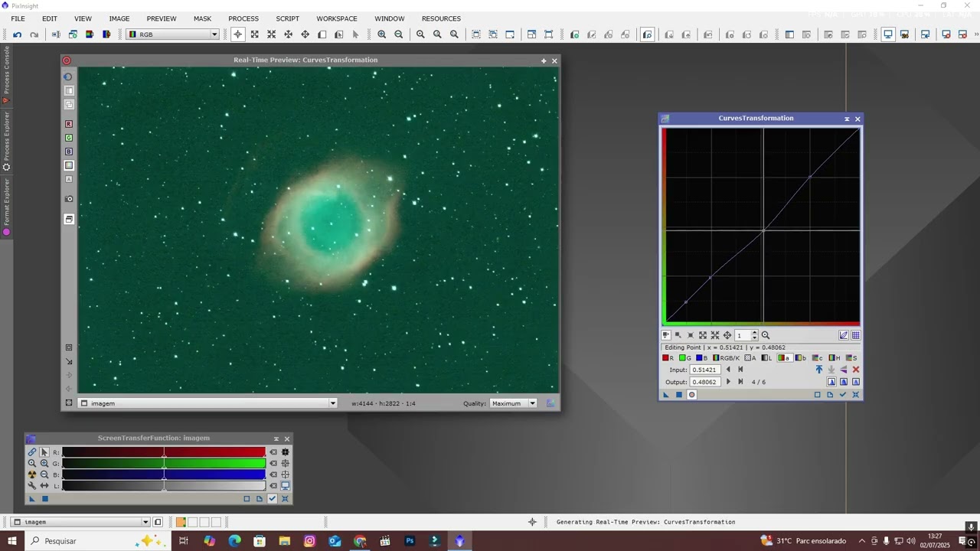
Task: Go to next curve point arrow
Action: coord(728,382)
